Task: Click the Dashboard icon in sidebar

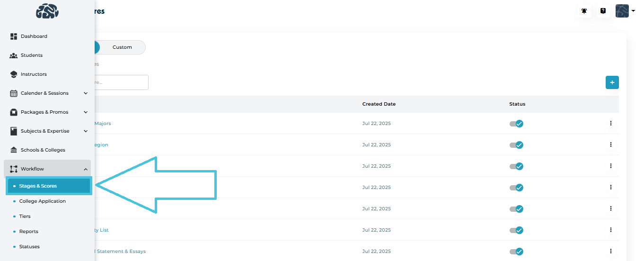Action: click(14, 36)
